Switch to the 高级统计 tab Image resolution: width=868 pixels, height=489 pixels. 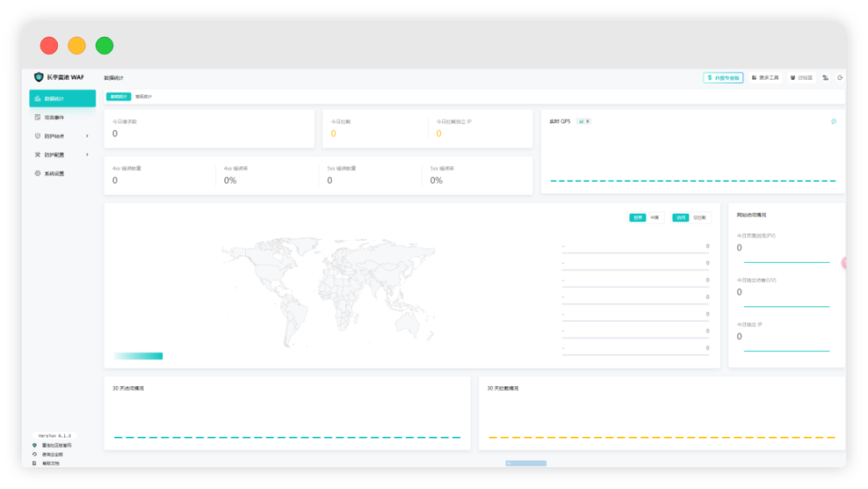143,97
